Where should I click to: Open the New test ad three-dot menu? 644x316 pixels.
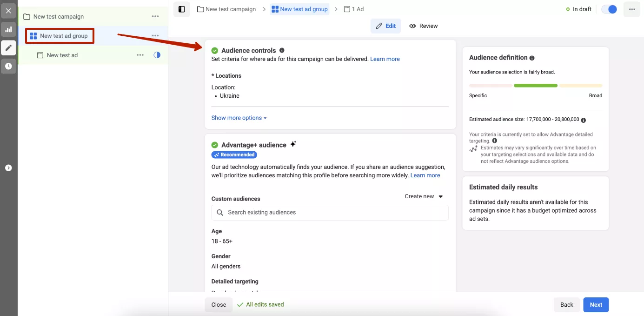click(140, 55)
